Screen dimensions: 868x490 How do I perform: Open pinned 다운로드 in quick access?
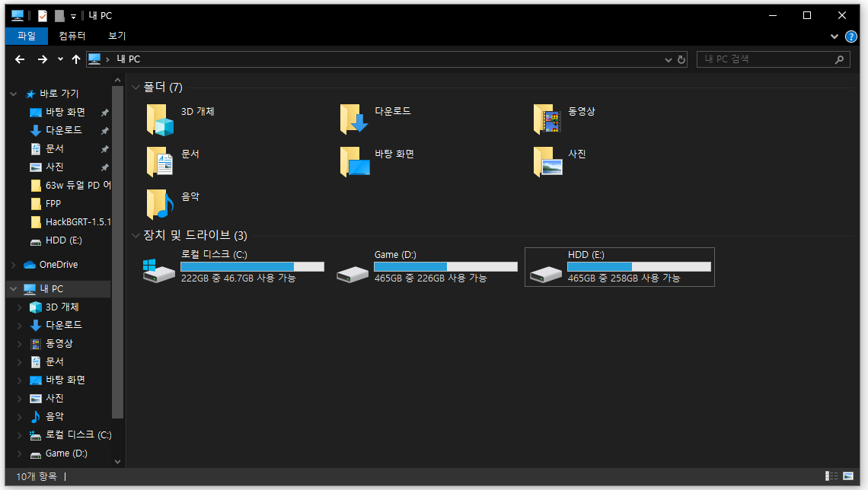(x=64, y=130)
